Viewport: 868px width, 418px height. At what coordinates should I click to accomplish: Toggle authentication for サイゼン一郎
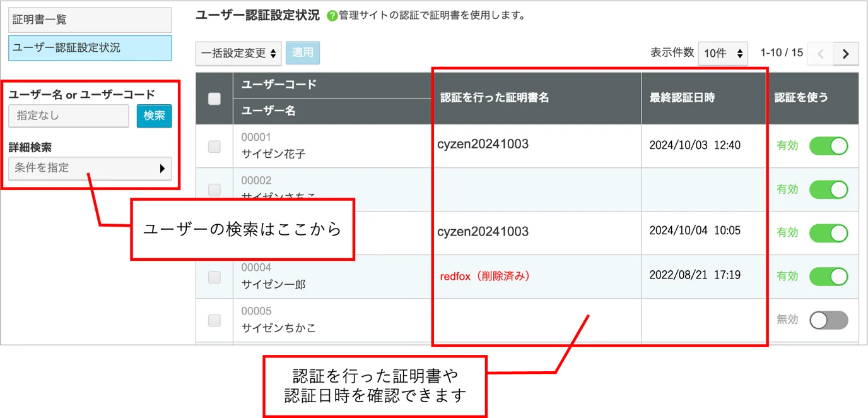(829, 277)
